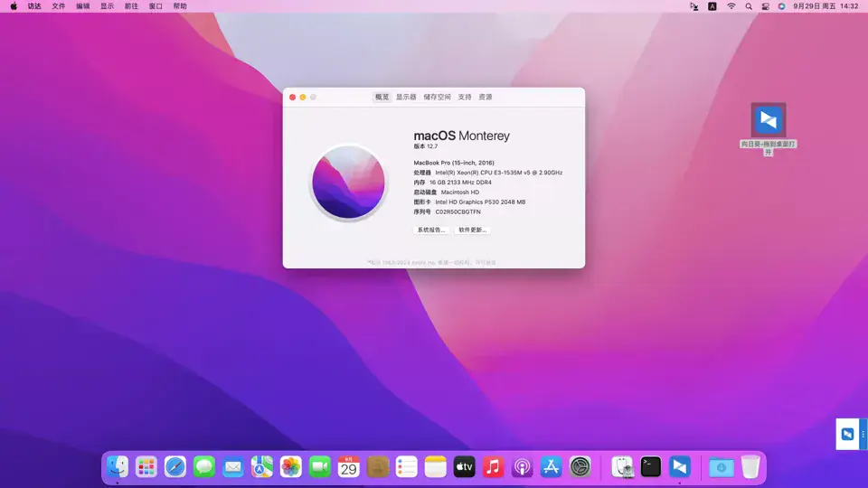The image size is (868, 488).
Task: Switch to the 储存空间 tab
Action: point(438,97)
